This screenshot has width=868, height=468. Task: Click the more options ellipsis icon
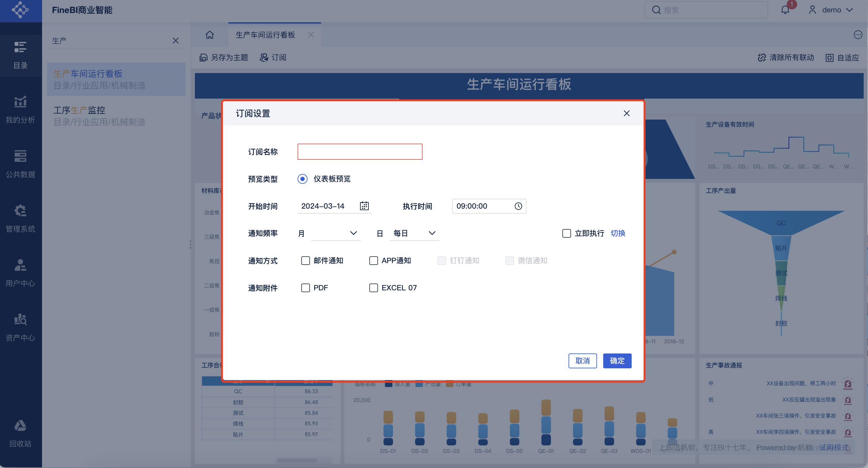(857, 35)
